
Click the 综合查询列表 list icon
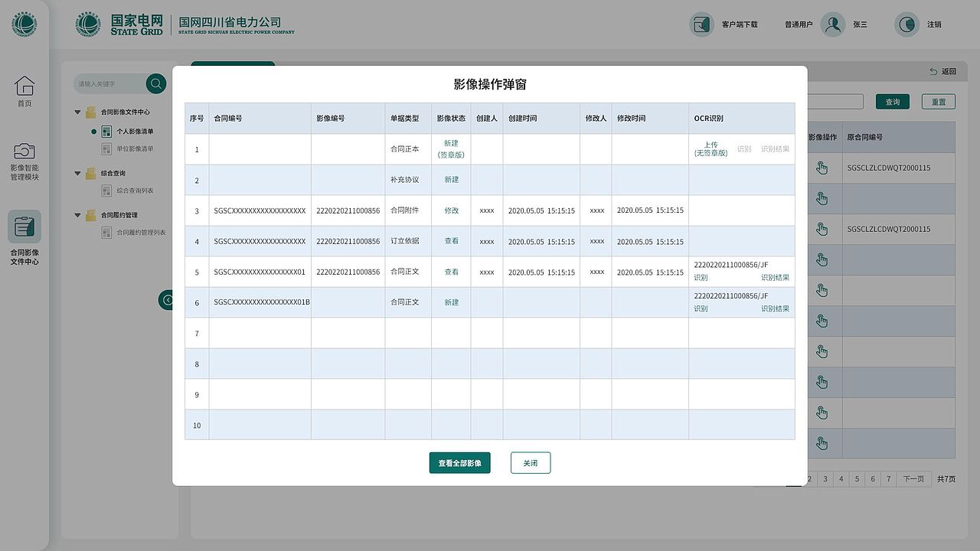[107, 191]
